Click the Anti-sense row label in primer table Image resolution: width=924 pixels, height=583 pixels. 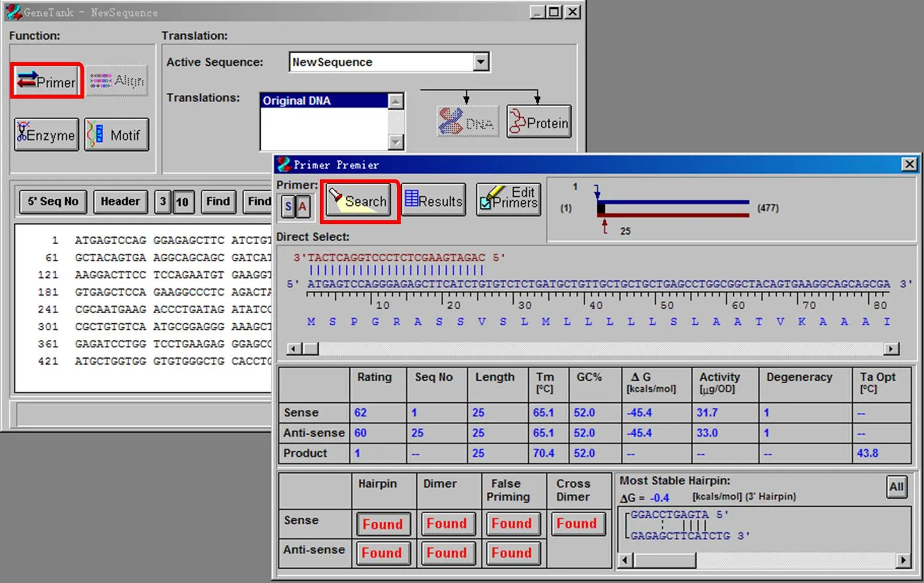(314, 433)
